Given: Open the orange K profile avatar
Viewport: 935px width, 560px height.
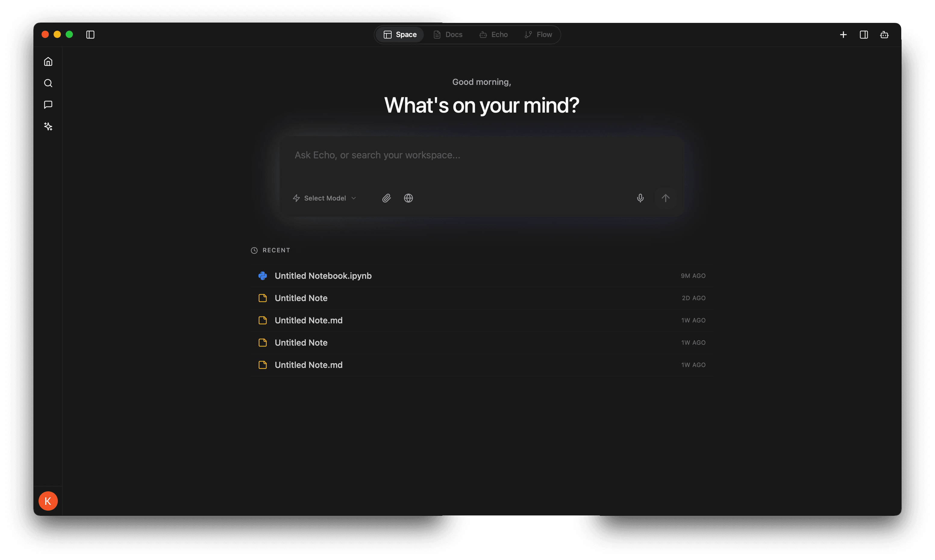Looking at the screenshot, I should (48, 501).
